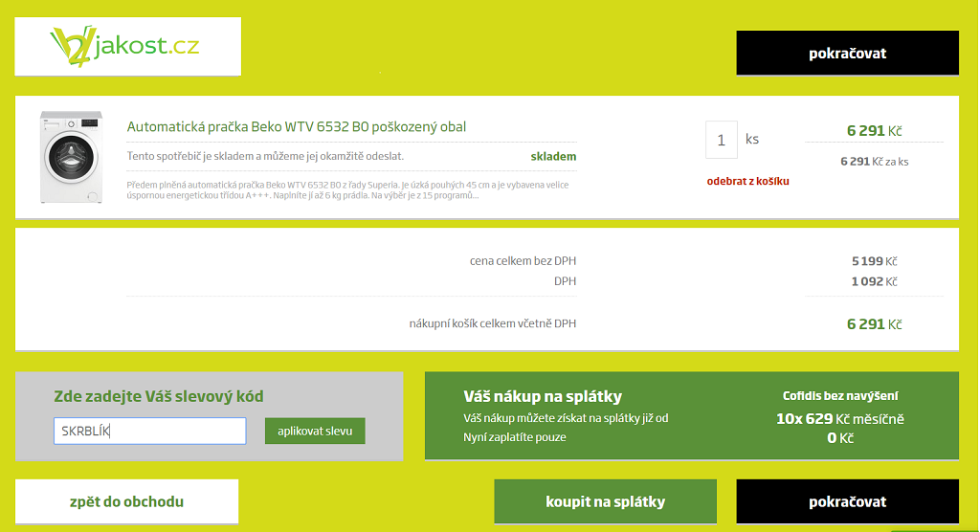
Task: Click the 5 199 Kč value
Action: point(875,261)
